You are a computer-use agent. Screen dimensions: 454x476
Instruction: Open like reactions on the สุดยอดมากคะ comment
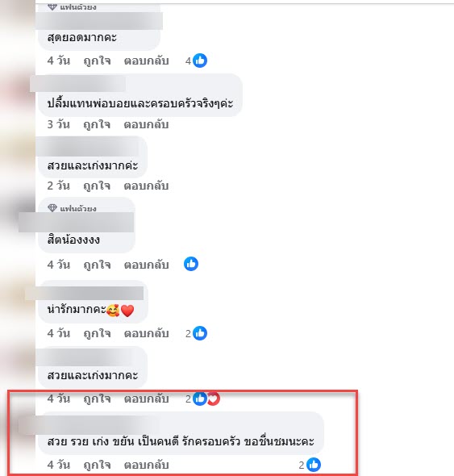(x=196, y=61)
